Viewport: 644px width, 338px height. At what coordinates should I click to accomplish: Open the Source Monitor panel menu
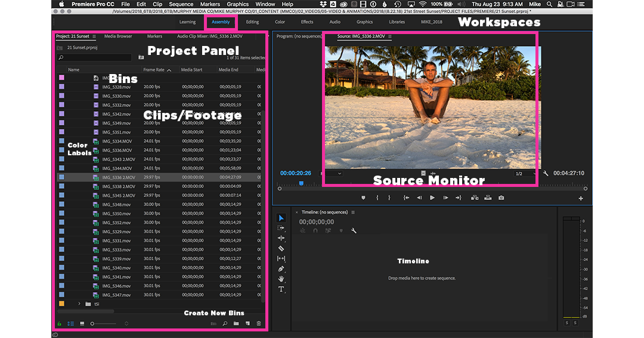390,36
